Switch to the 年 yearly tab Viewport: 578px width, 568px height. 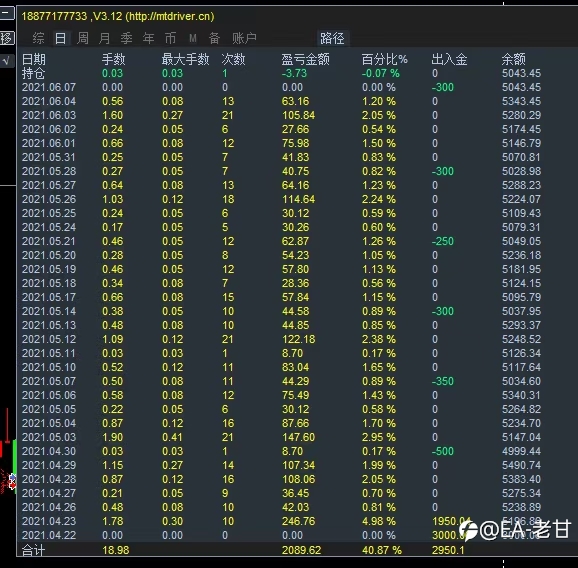click(149, 38)
